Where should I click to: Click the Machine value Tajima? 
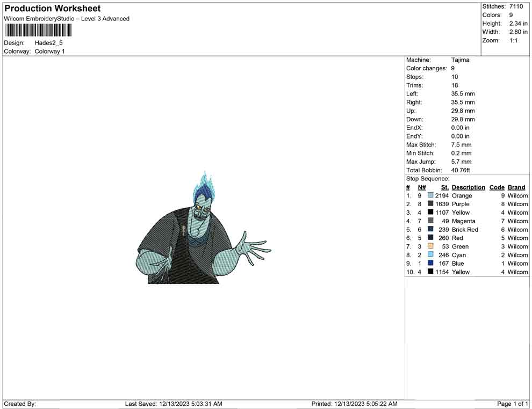point(461,60)
